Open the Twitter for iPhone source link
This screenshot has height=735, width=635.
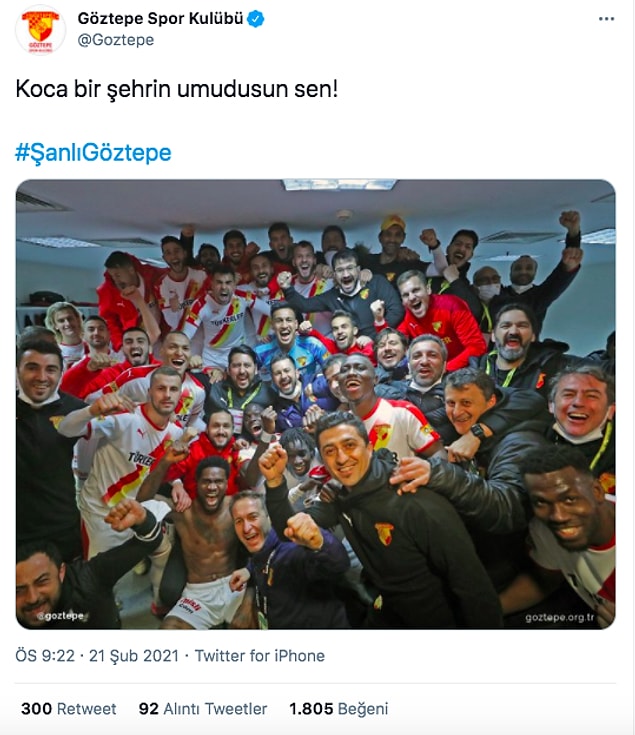point(260,655)
